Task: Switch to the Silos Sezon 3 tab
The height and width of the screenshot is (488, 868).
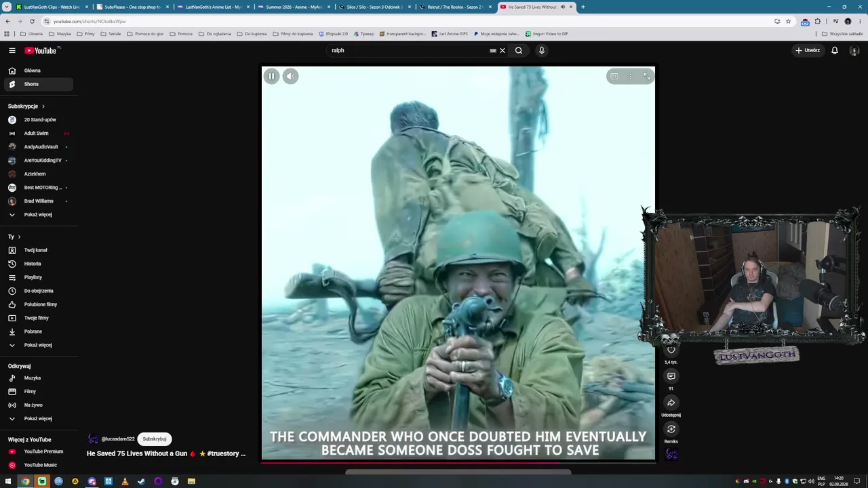Action: pyautogui.click(x=374, y=7)
